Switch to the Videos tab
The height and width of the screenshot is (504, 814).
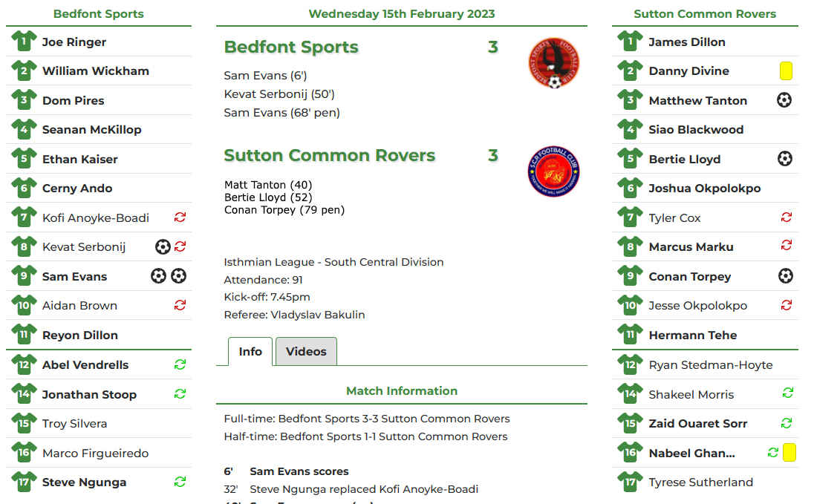[306, 352]
